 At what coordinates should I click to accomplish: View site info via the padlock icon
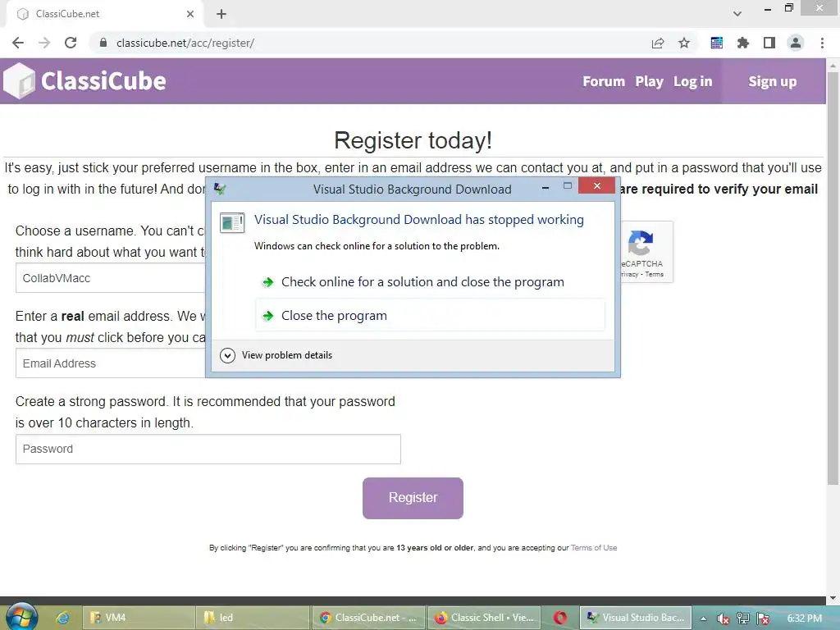coord(103,43)
